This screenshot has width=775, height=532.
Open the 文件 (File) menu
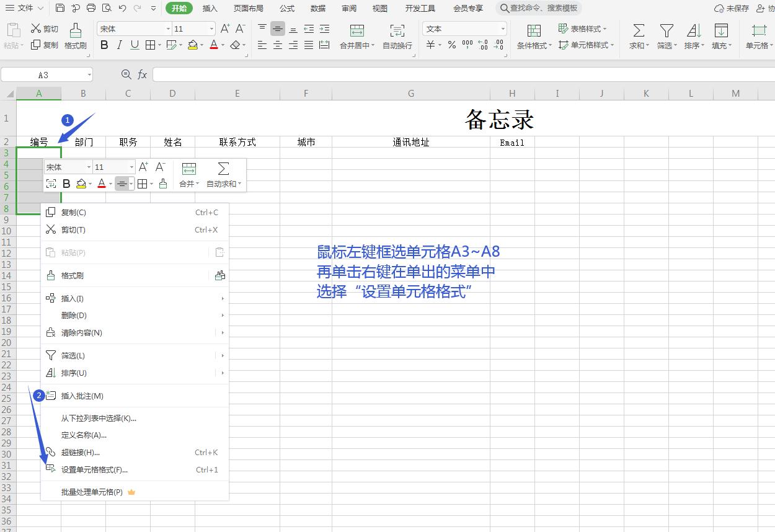pyautogui.click(x=25, y=8)
